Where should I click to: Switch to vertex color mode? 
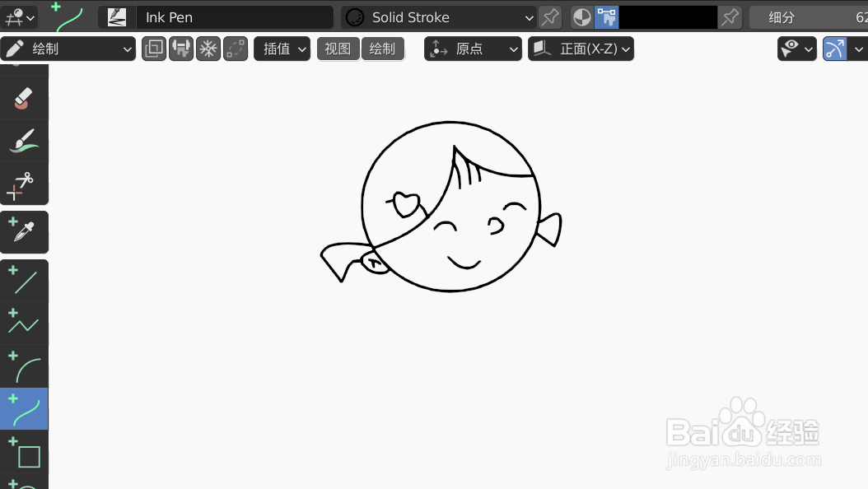tap(607, 17)
